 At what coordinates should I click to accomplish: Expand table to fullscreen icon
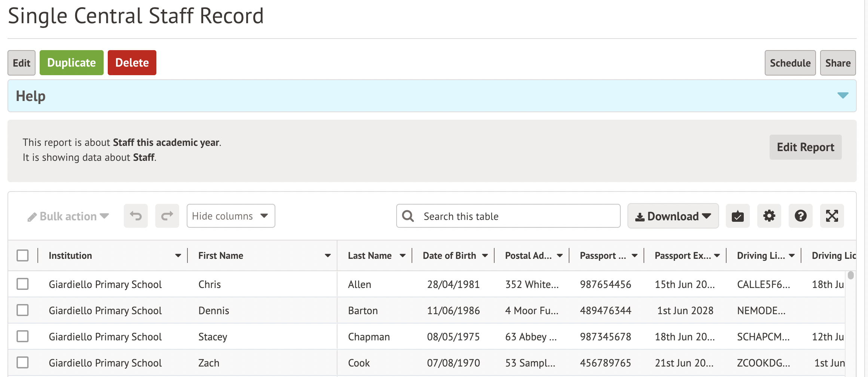[x=832, y=216]
